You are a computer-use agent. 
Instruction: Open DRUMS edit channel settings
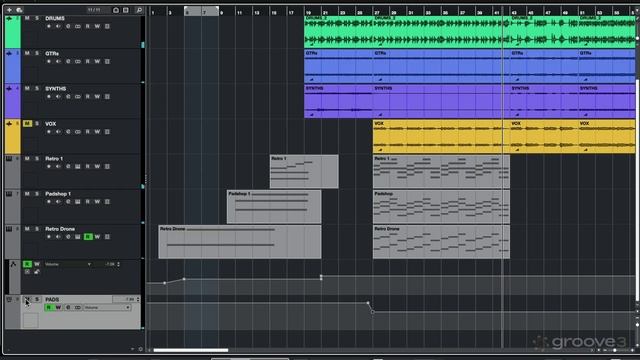tap(68, 27)
